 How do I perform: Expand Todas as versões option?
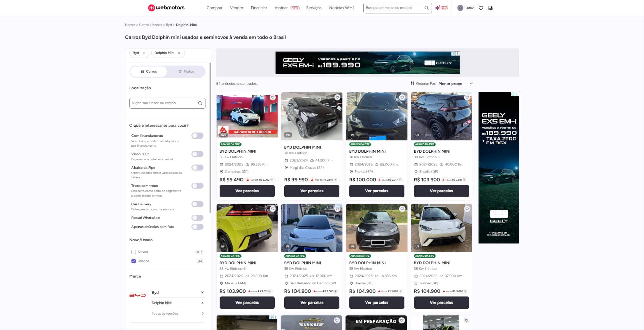pyautogui.click(x=178, y=314)
